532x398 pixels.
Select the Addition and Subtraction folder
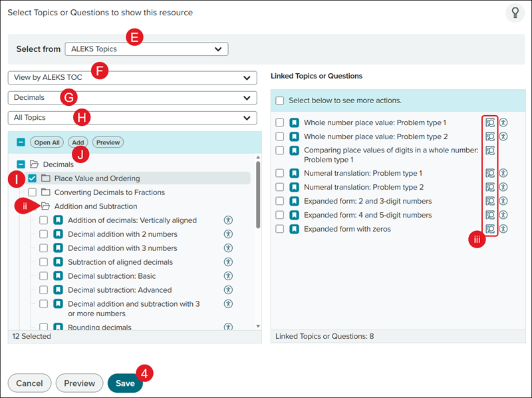[x=95, y=206]
